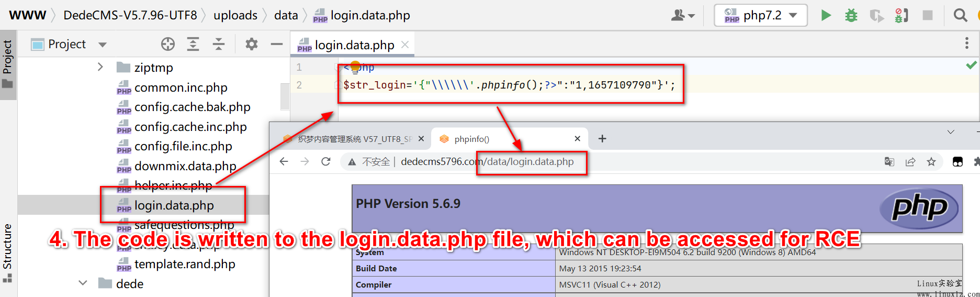Open the Project side tool window
The width and height of the screenshot is (980, 297).
(7, 64)
